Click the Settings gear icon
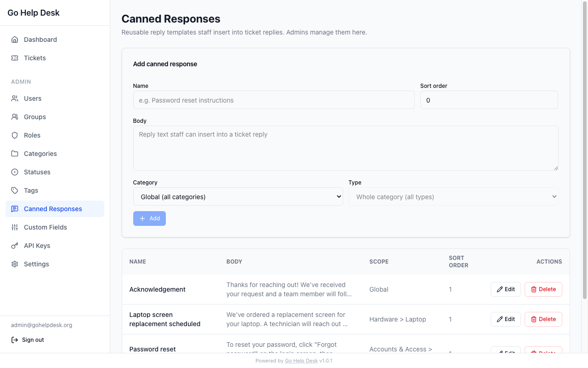This screenshot has height=368, width=588. coord(15,264)
